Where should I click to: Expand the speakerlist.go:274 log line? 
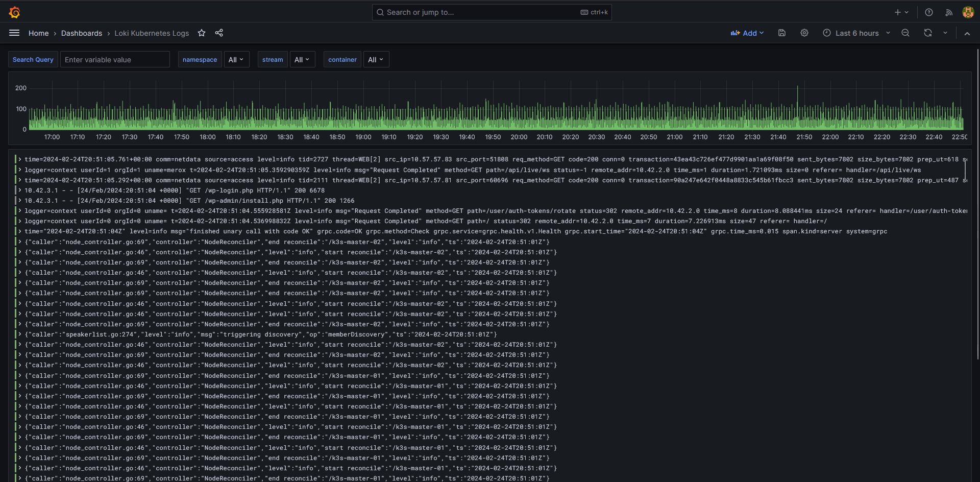coord(20,334)
